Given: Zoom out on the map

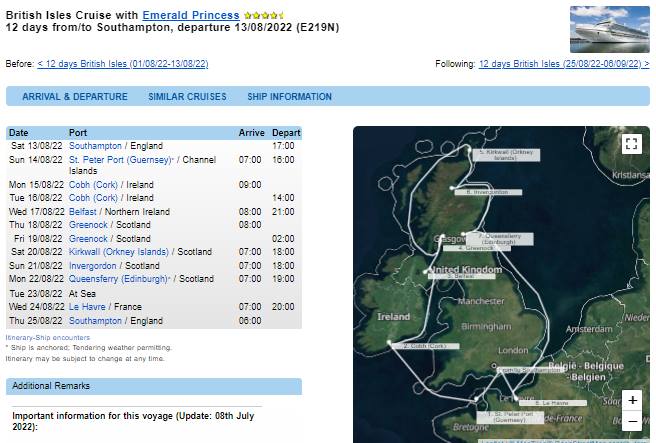Looking at the screenshot, I should 632,421.
